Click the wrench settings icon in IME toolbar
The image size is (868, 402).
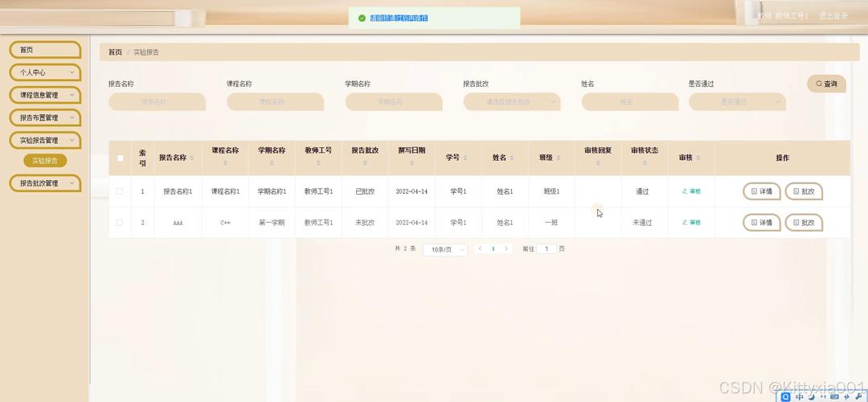[x=858, y=396]
